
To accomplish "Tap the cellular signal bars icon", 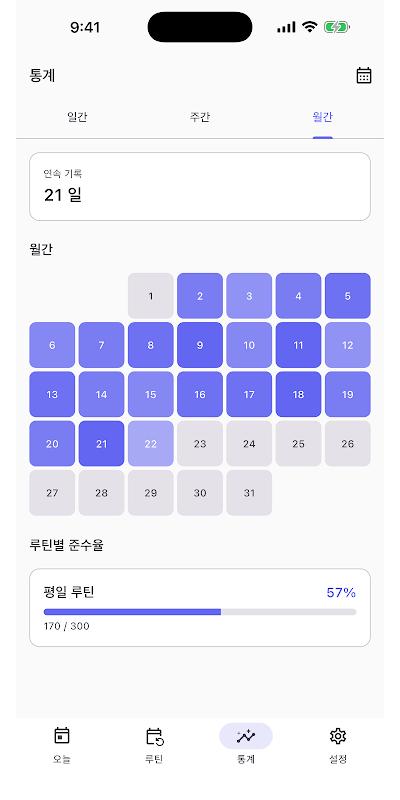I will (286, 27).
